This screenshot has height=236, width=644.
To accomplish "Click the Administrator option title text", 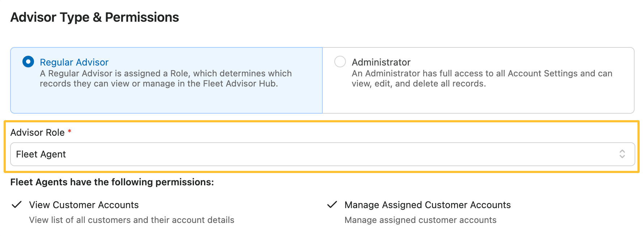I will pyautogui.click(x=381, y=62).
